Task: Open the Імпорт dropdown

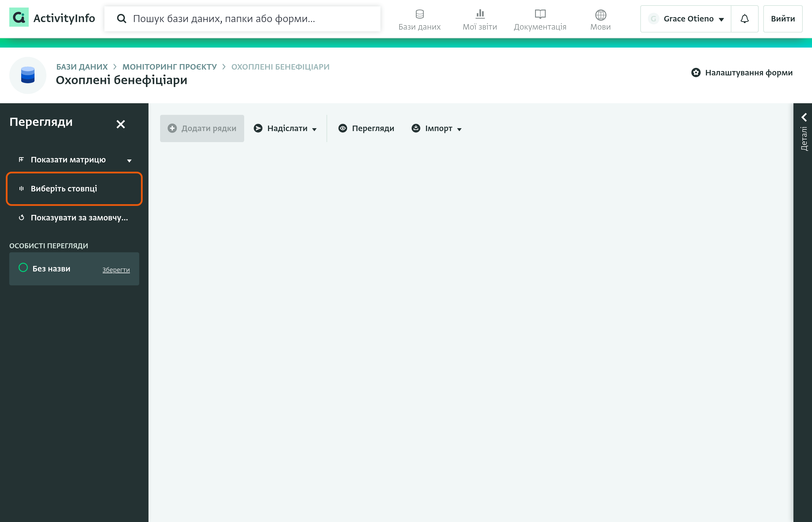Action: (436, 128)
